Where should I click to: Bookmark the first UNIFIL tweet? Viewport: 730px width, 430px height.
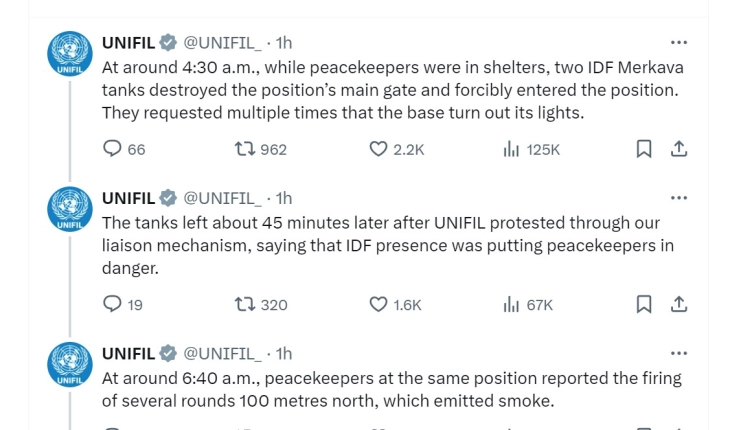[x=643, y=149]
